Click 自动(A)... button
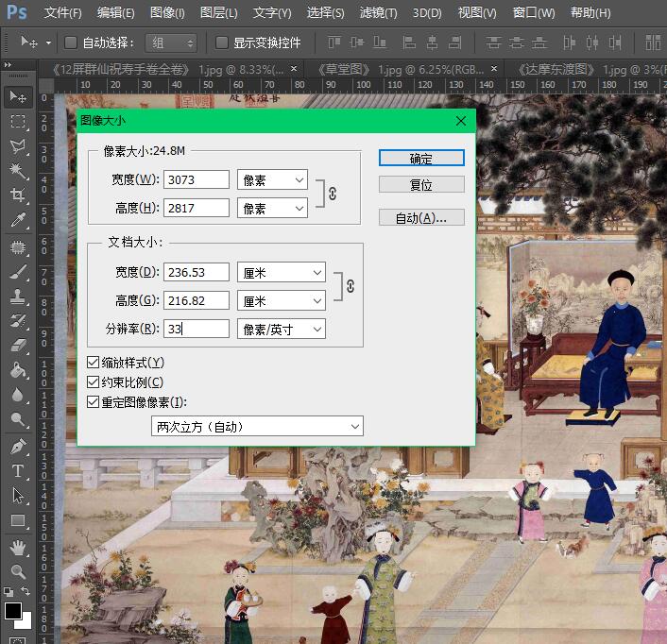Image resolution: width=667 pixels, height=644 pixels. click(x=421, y=217)
